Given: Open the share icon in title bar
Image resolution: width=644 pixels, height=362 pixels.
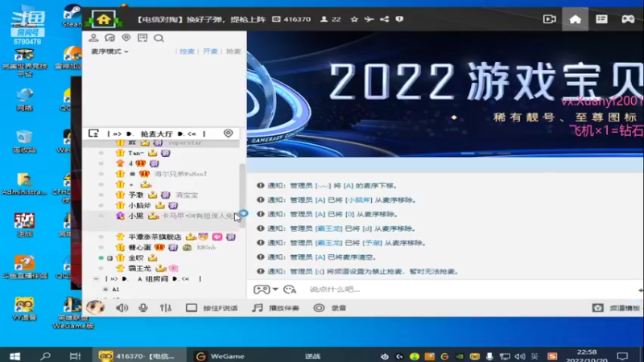Looking at the screenshot, I should click(x=384, y=19).
